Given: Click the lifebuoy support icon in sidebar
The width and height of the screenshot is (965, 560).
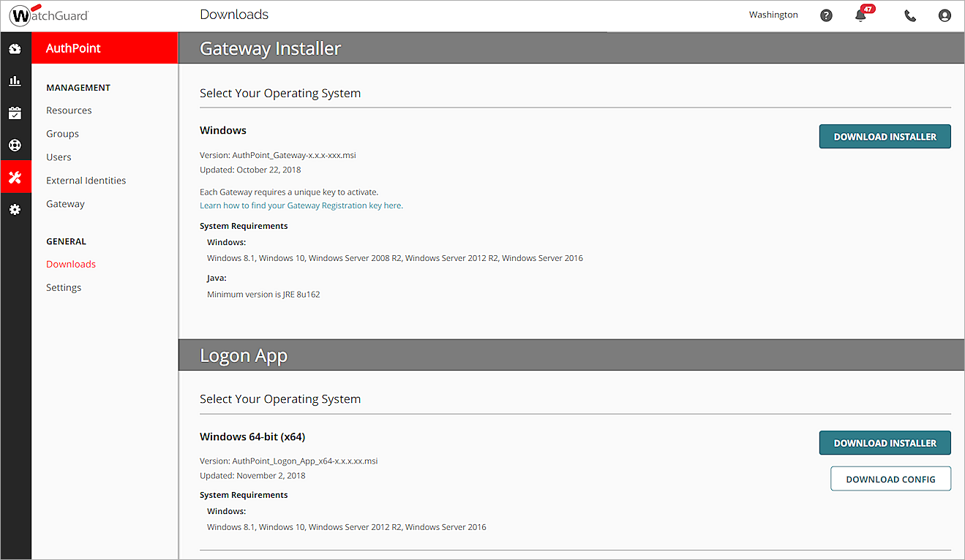Looking at the screenshot, I should tap(15, 145).
